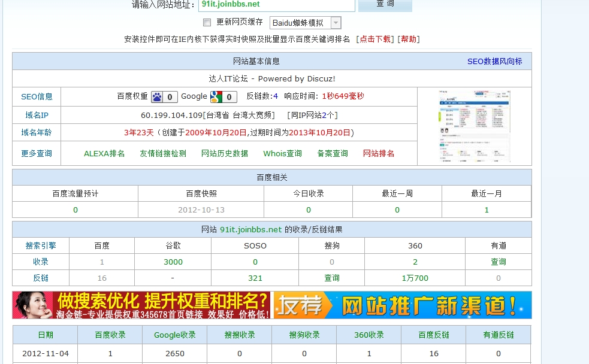The image size is (589, 364).
Task: Click the 百度收录 column header
Action: (110, 335)
